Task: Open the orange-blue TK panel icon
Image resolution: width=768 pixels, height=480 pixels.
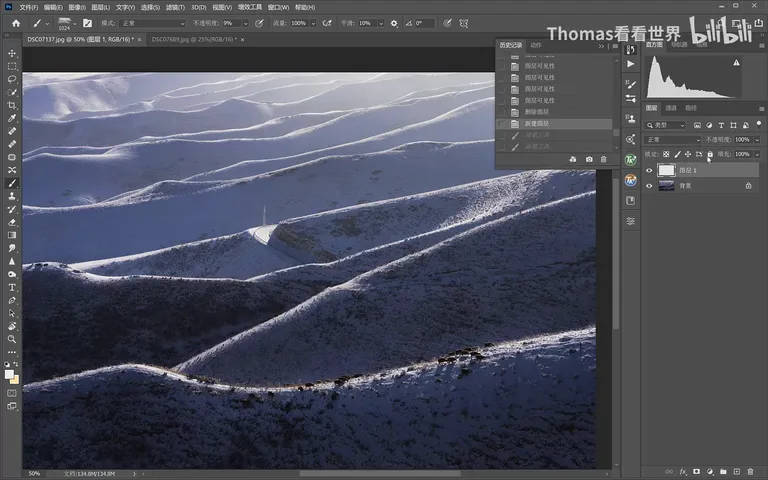Action: point(631,180)
